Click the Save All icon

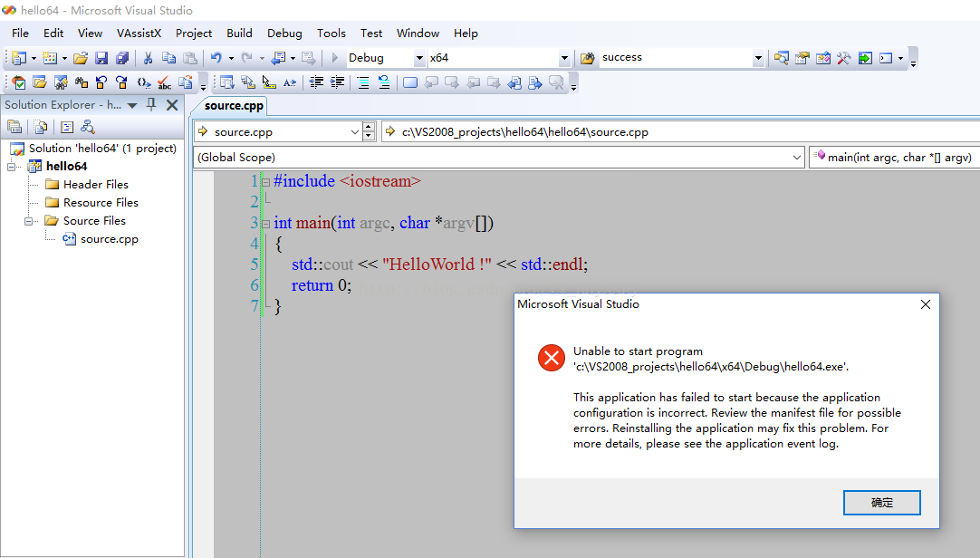point(122,58)
